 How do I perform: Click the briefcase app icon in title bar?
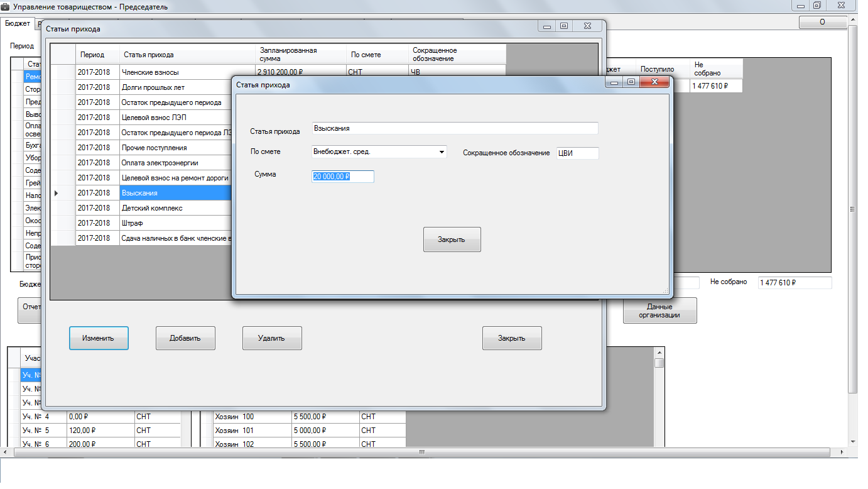click(x=6, y=6)
